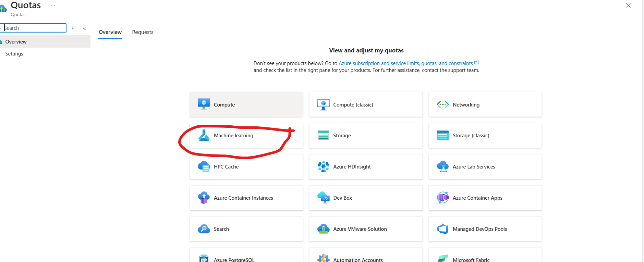Click the Dev Box label text
This screenshot has height=262, width=644.
coord(342,198)
